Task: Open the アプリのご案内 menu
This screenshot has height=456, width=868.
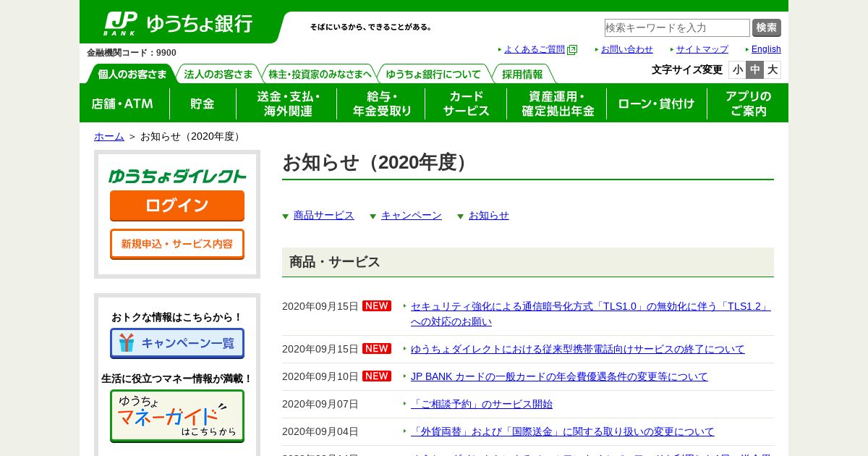Action: click(748, 104)
